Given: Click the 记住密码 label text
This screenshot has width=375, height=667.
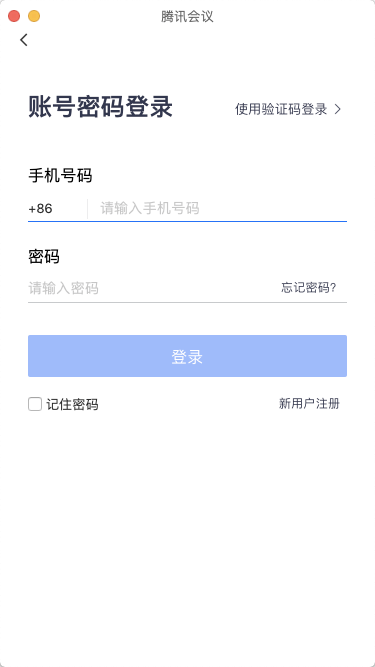Looking at the screenshot, I should coord(72,404).
